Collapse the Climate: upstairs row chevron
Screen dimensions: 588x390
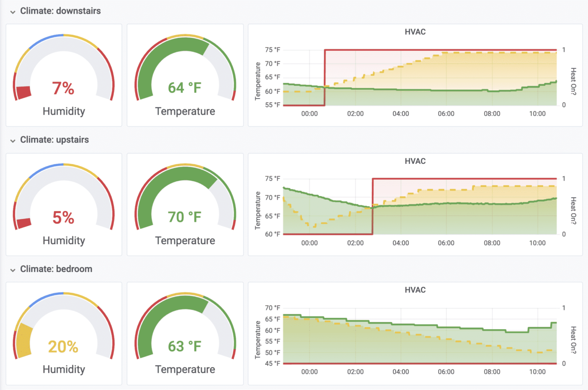13,141
